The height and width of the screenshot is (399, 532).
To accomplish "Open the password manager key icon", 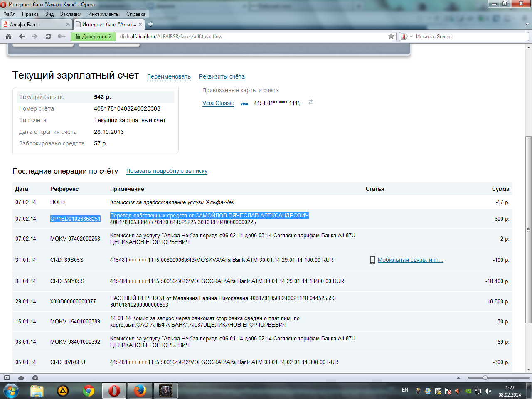I will point(62,37).
